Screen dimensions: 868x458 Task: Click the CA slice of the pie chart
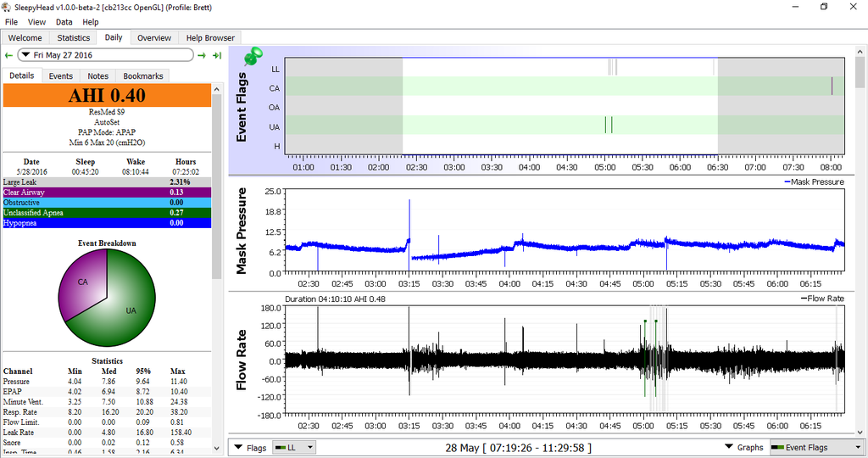83,282
